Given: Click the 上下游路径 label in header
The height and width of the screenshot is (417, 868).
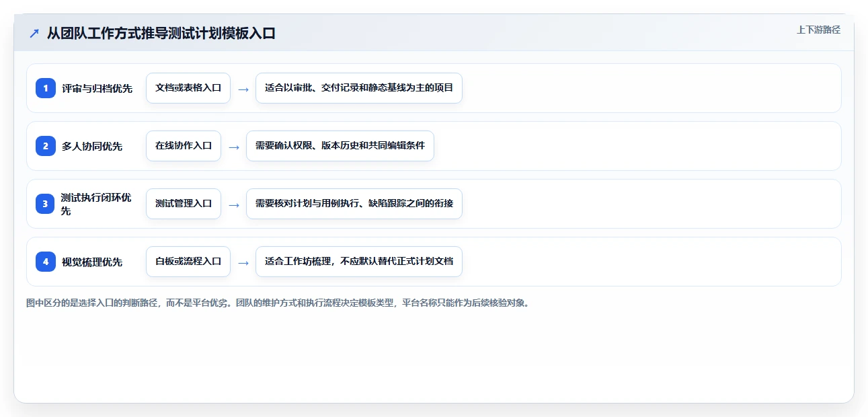Looking at the screenshot, I should click(818, 30).
